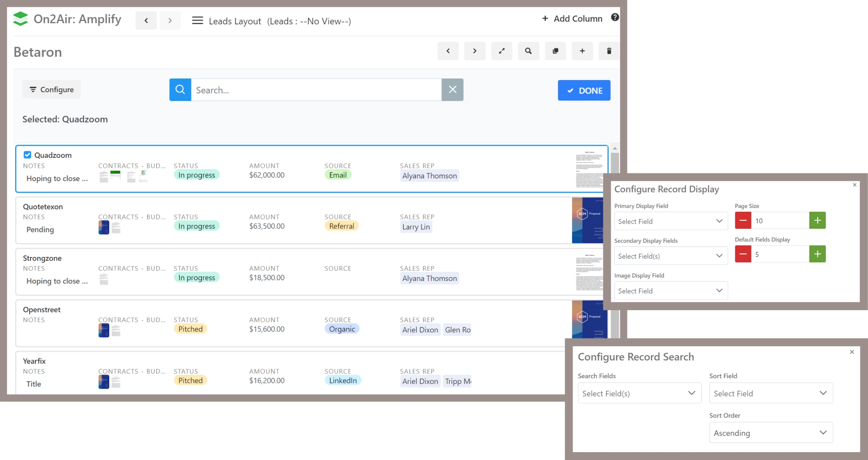Click Quotetexon's Larry Lin sales rep tag
Viewport: 868px width, 460px height.
pos(416,227)
